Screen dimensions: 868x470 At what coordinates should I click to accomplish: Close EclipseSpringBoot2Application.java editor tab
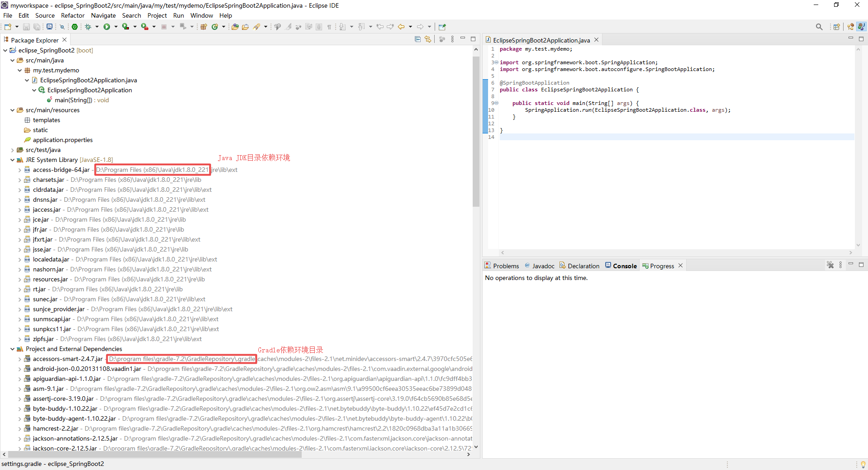[x=596, y=40]
